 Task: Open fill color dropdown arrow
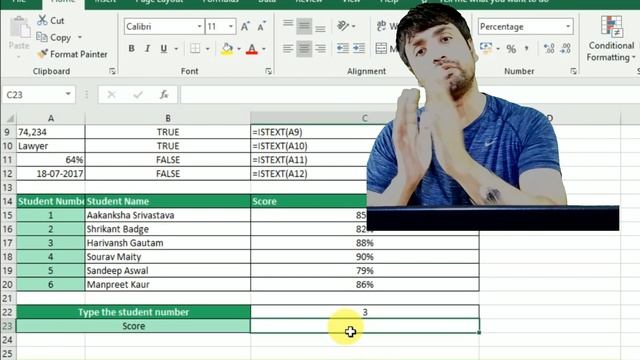(x=239, y=49)
